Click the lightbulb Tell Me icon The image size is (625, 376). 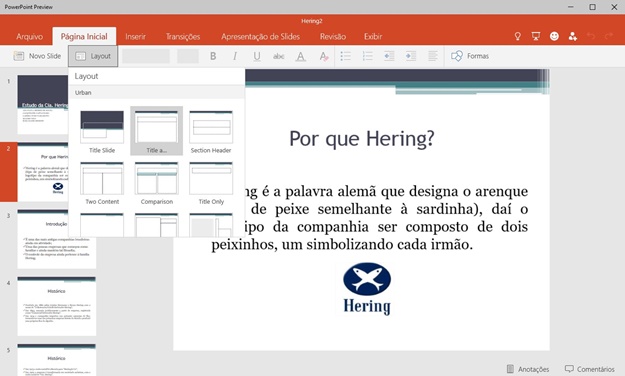tap(517, 37)
